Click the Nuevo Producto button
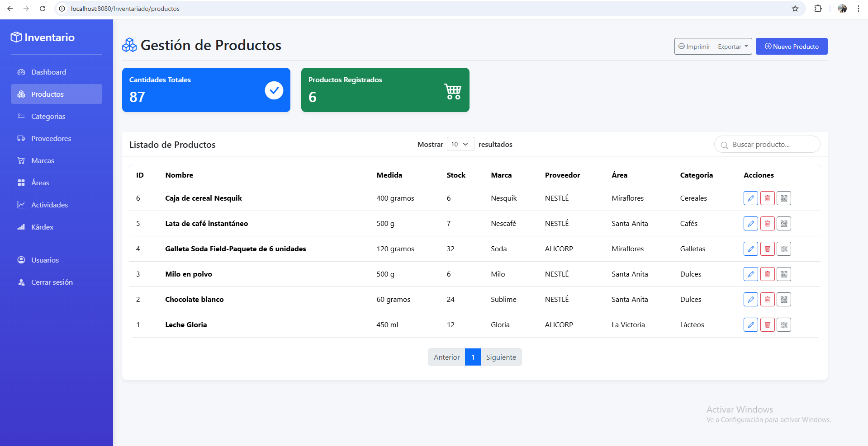The image size is (868, 446). (792, 47)
